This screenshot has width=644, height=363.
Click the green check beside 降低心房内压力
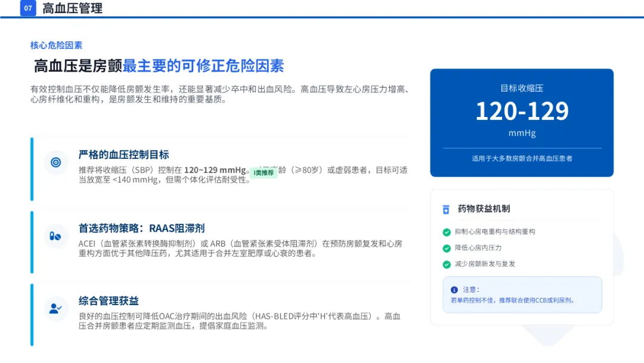[x=447, y=248]
